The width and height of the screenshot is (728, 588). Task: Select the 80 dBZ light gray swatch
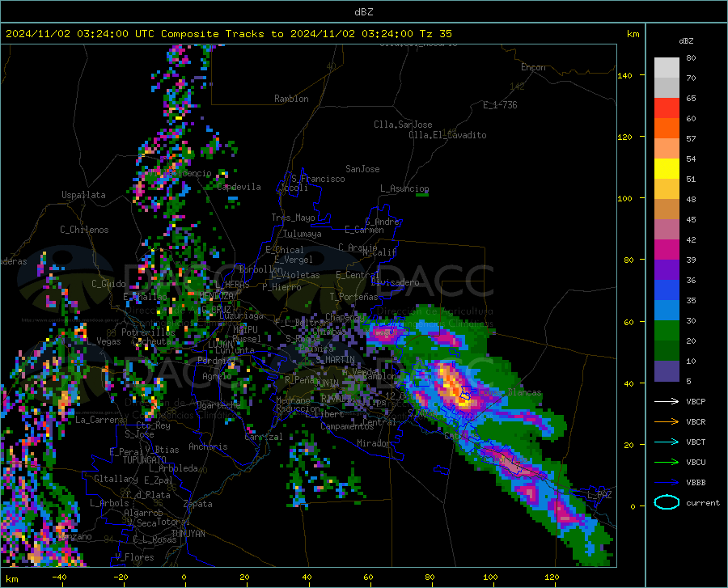[667, 68]
